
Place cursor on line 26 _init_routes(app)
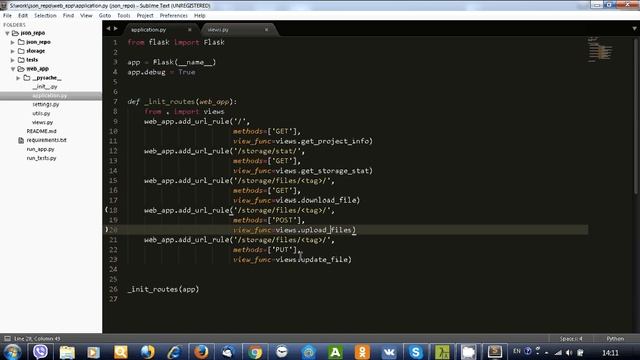(x=163, y=289)
